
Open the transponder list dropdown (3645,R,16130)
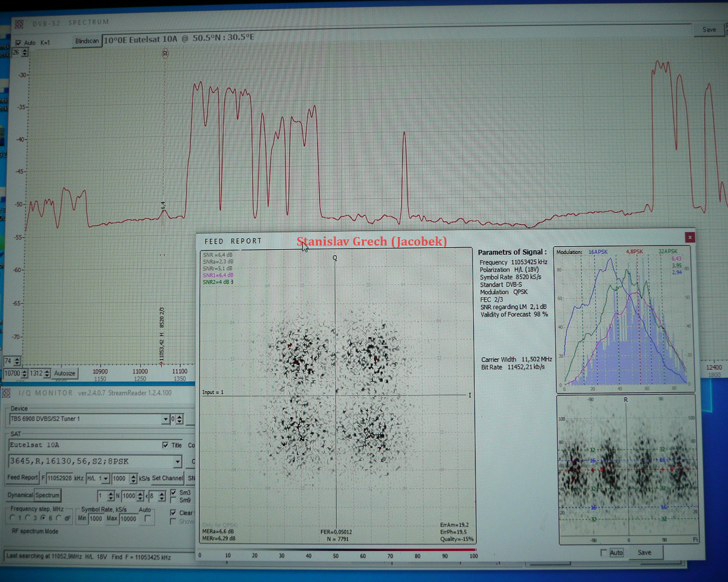pos(177,462)
